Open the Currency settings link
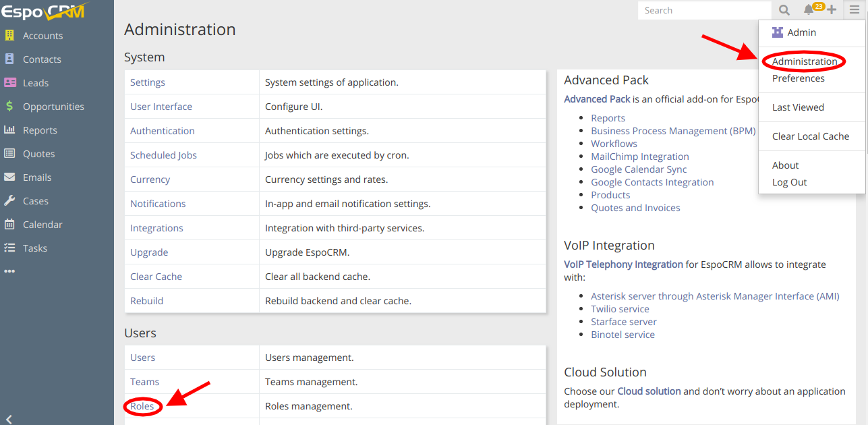The width and height of the screenshot is (868, 425). pos(150,179)
